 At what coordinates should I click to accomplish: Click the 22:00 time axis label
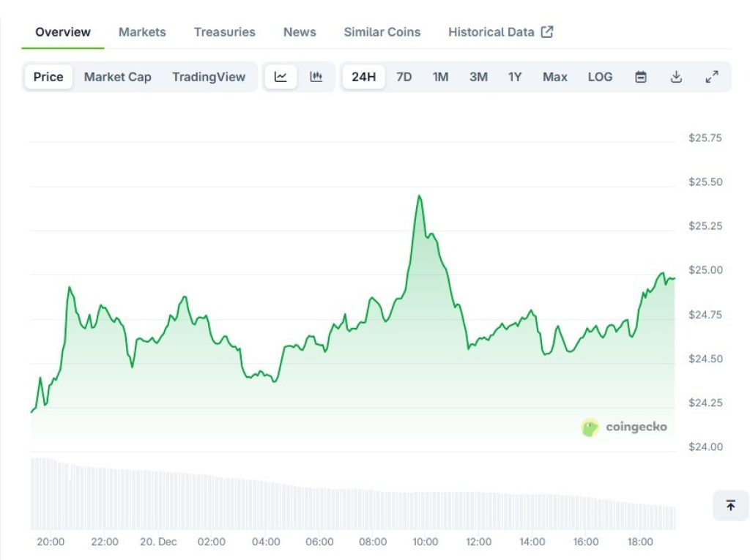coord(104,542)
